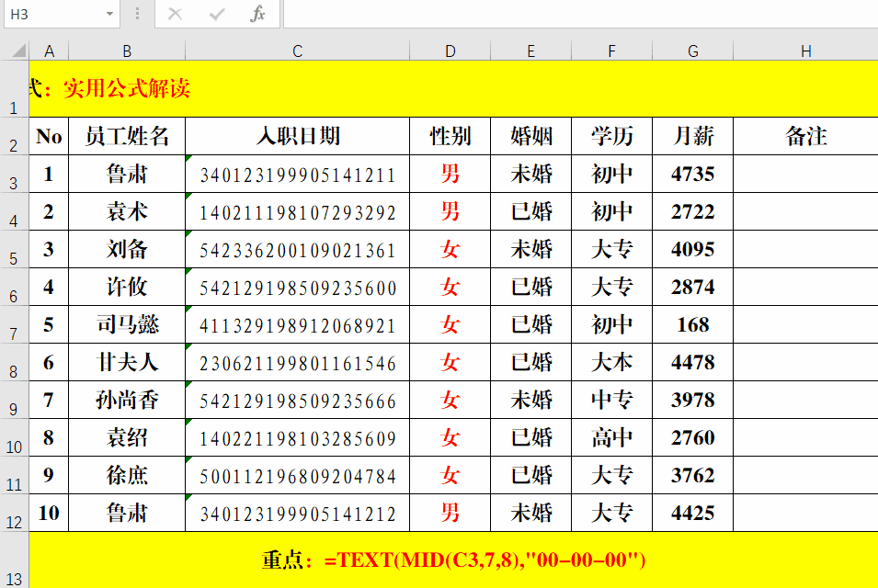Click the 婚姻 header cell
The width and height of the screenshot is (878, 588).
tap(530, 136)
